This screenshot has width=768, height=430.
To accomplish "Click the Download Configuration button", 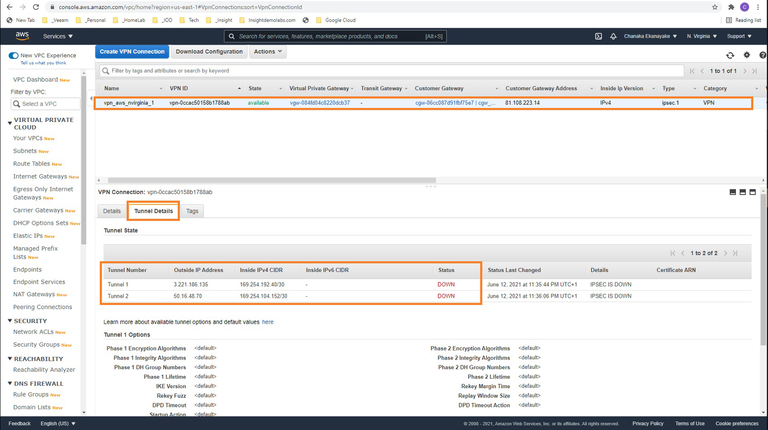I will point(209,51).
